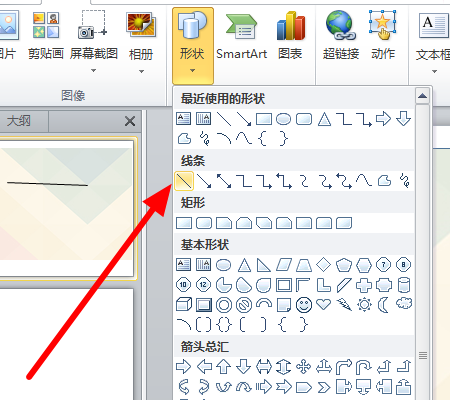Select the freeform shape under 线条

(x=384, y=181)
